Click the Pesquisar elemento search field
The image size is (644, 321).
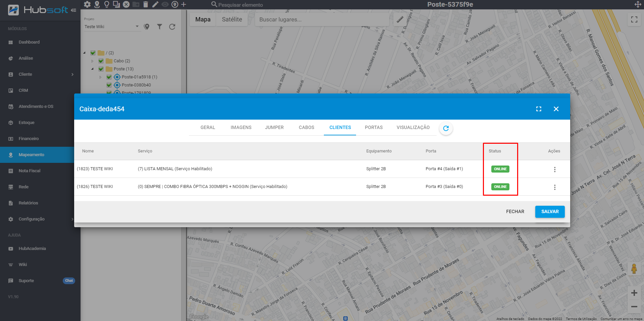point(240,5)
